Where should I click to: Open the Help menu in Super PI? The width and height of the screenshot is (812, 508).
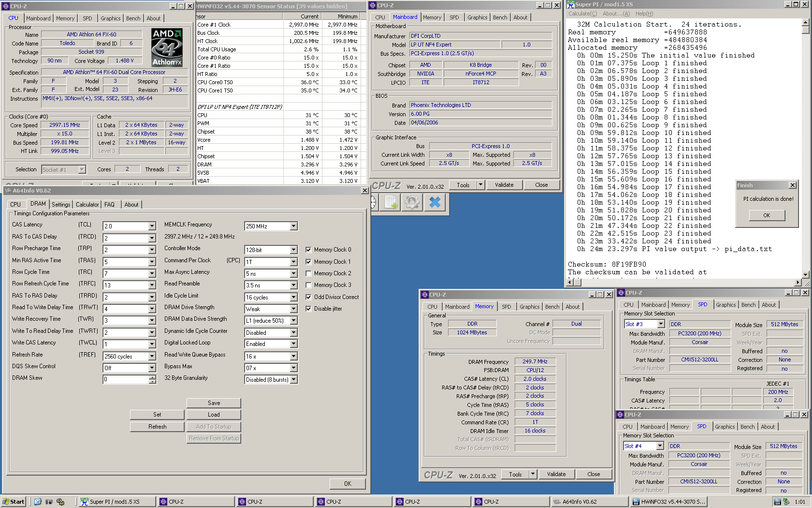(x=644, y=14)
